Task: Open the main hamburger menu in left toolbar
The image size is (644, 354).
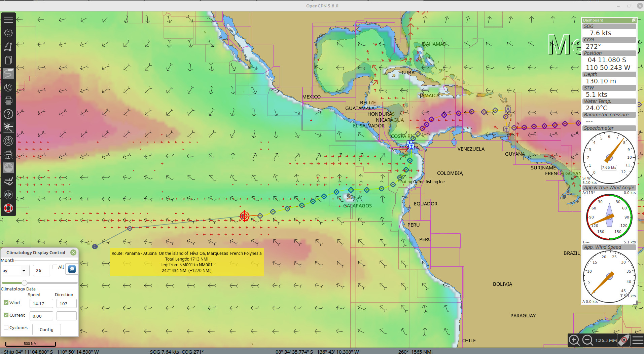Action: click(8, 19)
